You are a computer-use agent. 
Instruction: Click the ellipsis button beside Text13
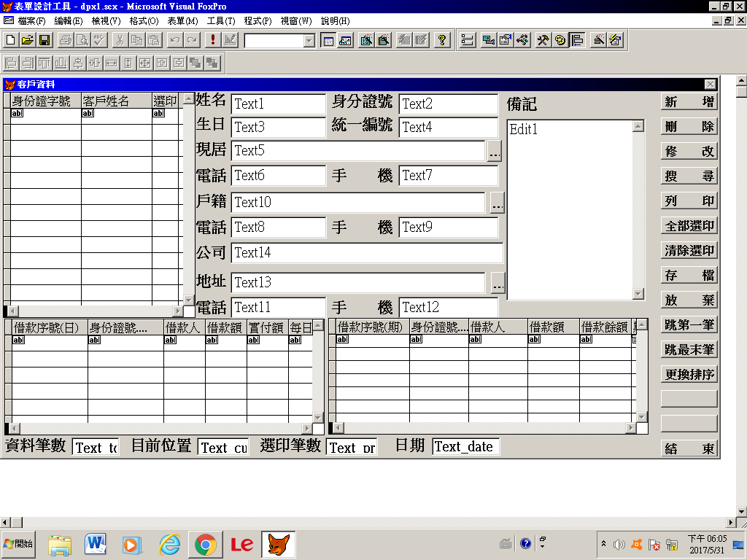pyautogui.click(x=498, y=282)
